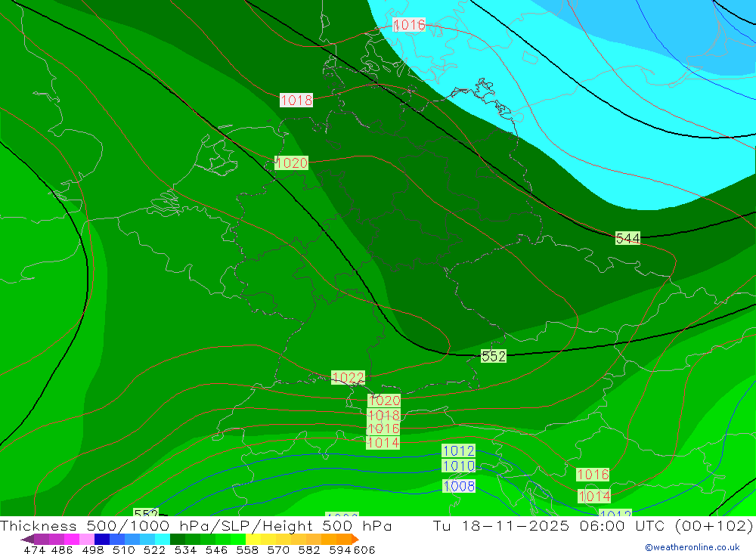Screen dimensions: 756x554
Task: Open the weatheronline.co.uk copyright link
Action: 692,547
